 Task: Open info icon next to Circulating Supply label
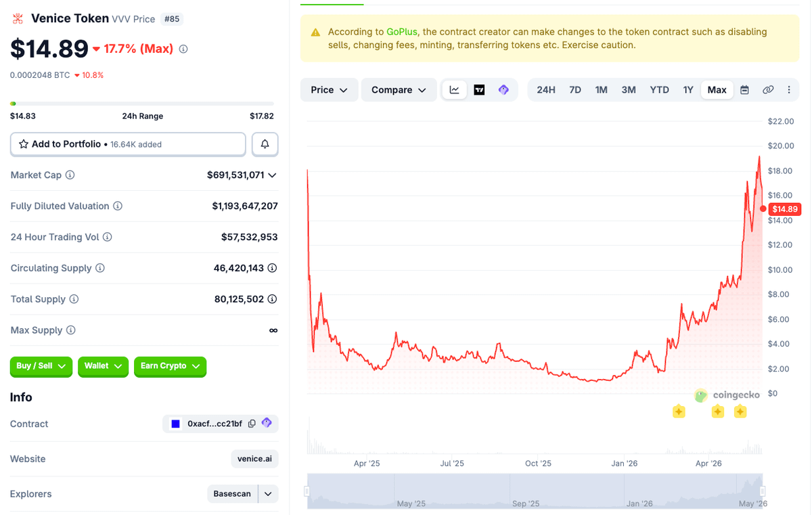(x=100, y=268)
